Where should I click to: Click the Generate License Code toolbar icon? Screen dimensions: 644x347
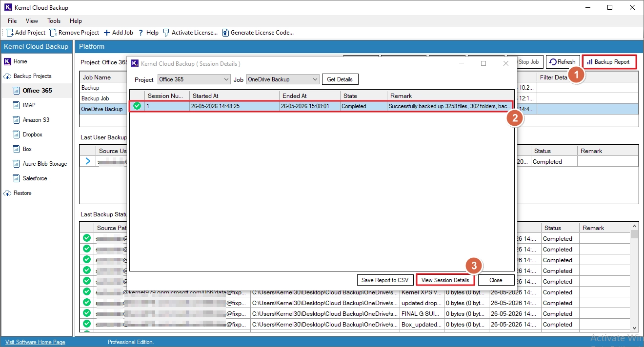coord(225,33)
